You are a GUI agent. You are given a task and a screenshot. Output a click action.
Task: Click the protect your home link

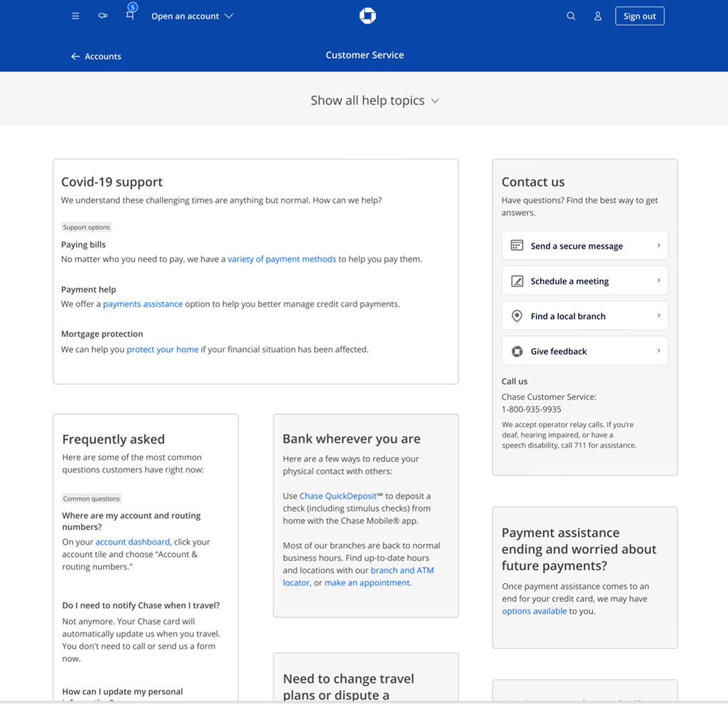click(163, 350)
